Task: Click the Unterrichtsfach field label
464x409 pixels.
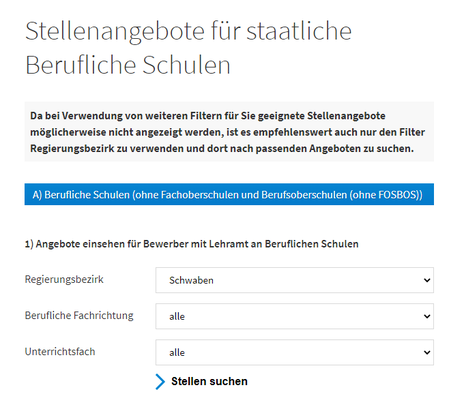Action: coord(60,351)
